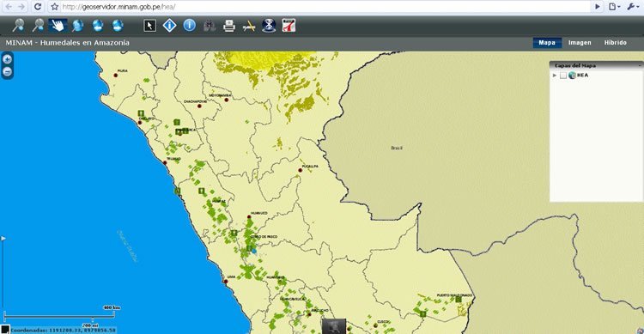Select the ruler measure tool
The image size is (644, 334).
tap(249, 27)
